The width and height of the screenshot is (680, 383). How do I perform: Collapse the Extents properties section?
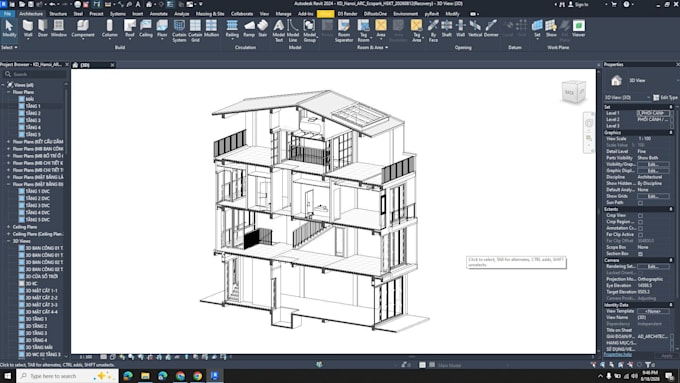pos(671,209)
